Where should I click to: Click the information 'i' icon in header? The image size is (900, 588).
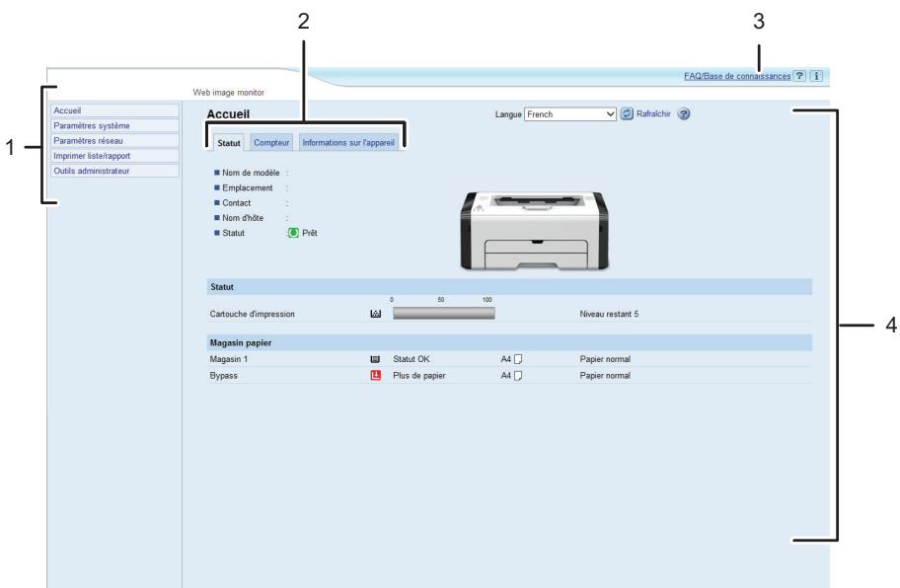pos(816,76)
